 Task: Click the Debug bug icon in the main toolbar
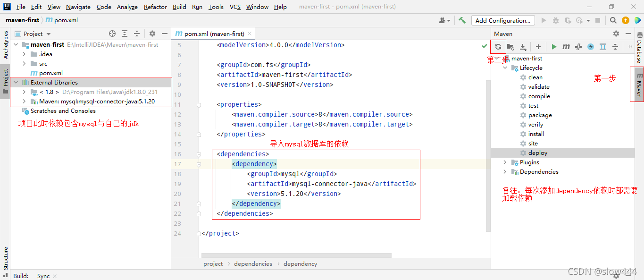tap(556, 20)
